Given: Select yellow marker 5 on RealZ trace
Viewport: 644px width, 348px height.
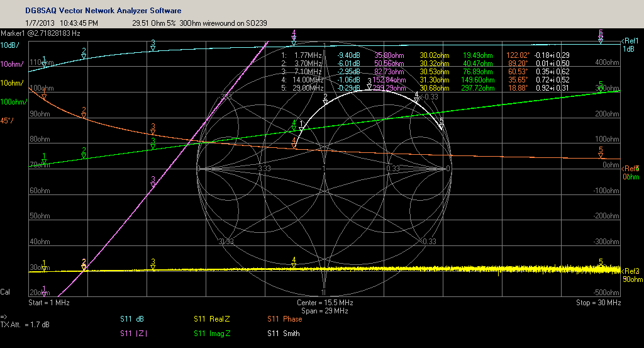Looking at the screenshot, I should point(601,264).
